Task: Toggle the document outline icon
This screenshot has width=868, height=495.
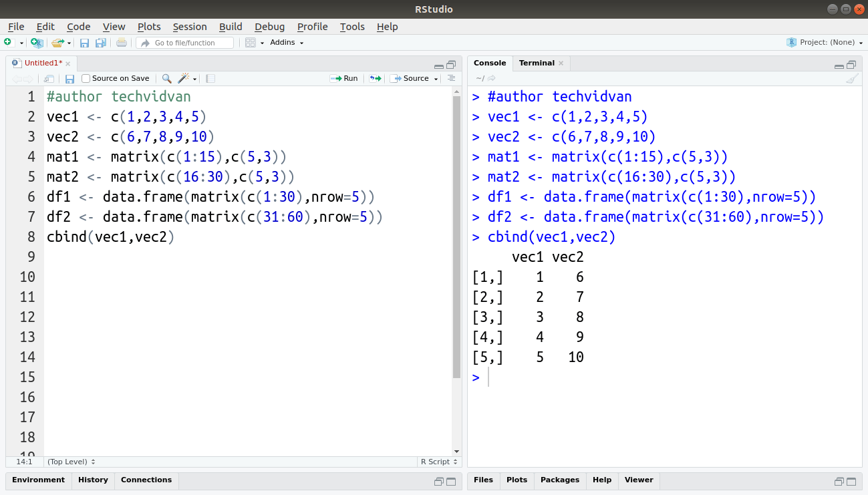Action: tap(451, 79)
